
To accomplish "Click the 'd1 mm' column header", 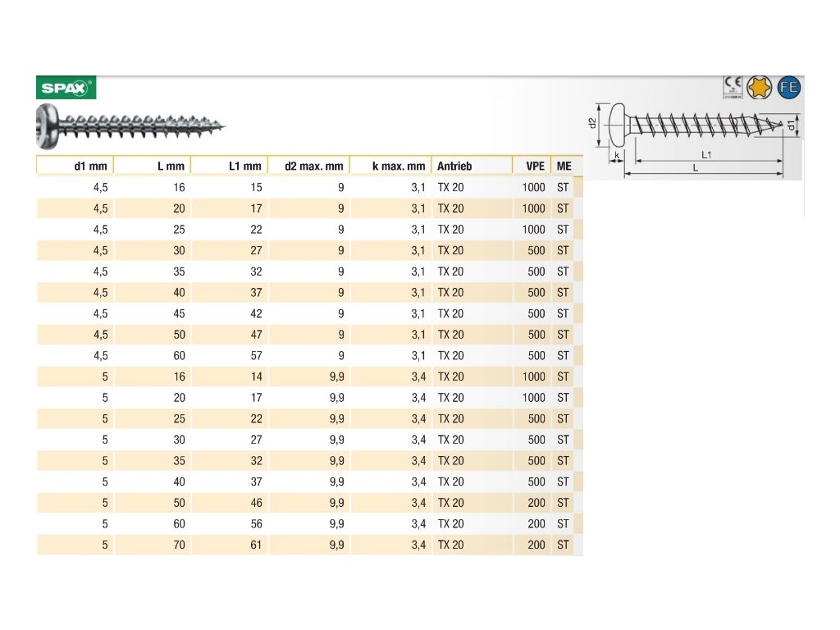I will tap(90, 167).
